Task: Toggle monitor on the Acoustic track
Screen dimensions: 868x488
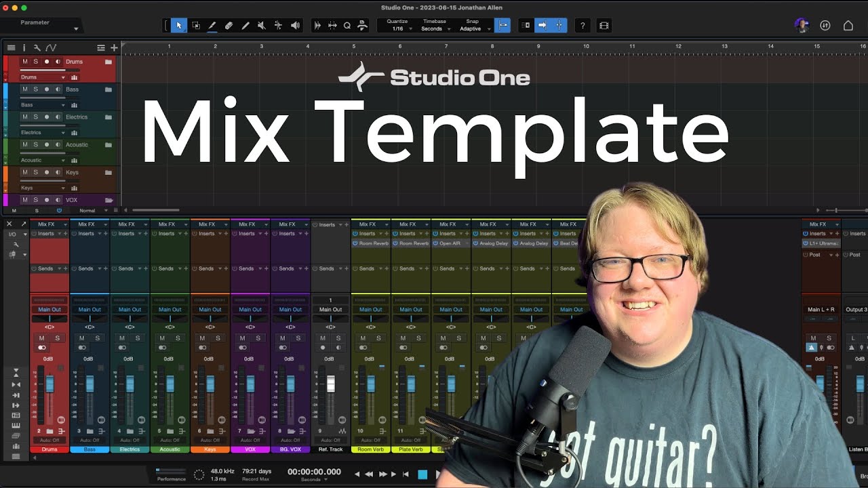Action: pos(58,145)
